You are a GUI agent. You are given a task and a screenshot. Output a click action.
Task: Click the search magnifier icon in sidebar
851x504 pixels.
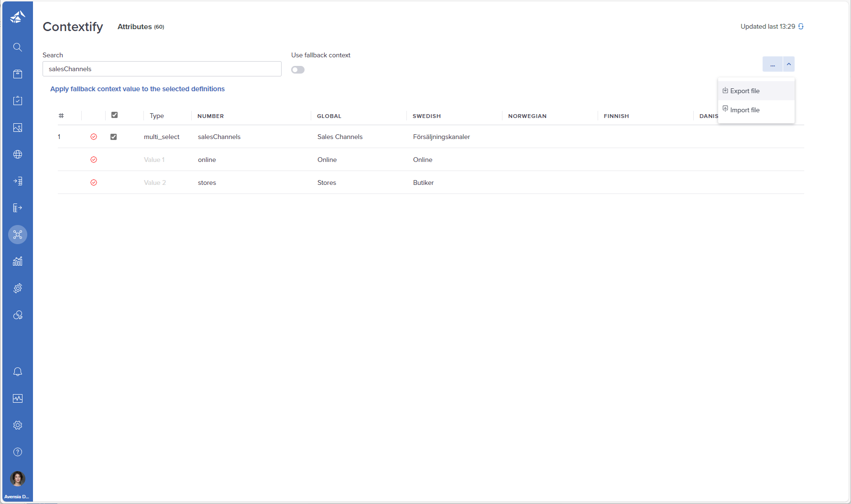pyautogui.click(x=18, y=47)
